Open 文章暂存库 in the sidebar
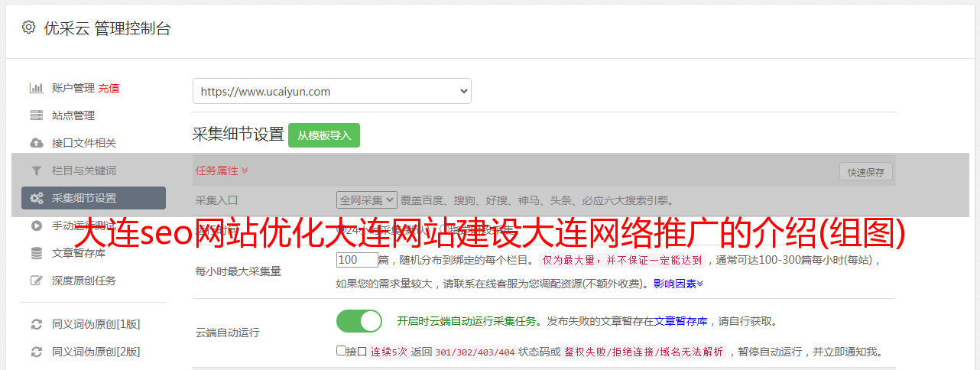The width and height of the screenshot is (980, 370). click(x=79, y=253)
